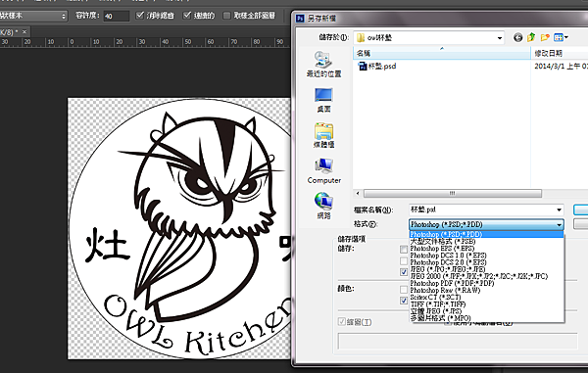
Task: Close the Photoshop document tab
Action: tap(24, 32)
